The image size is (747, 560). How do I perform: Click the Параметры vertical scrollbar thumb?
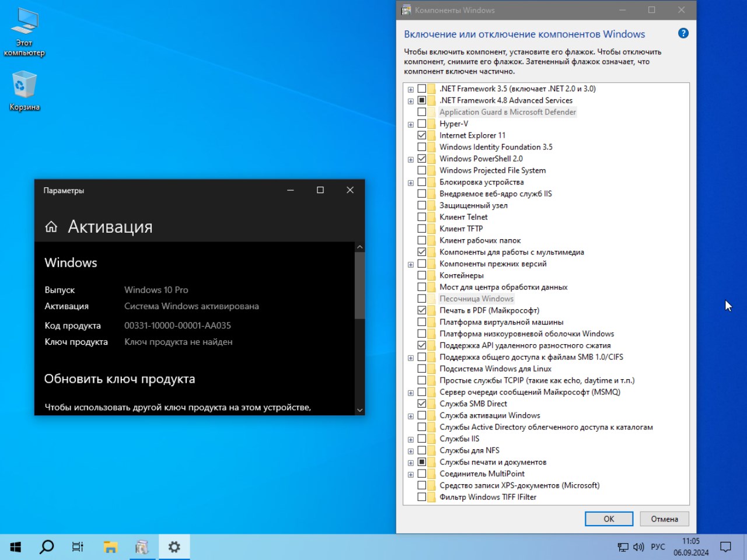pyautogui.click(x=359, y=285)
